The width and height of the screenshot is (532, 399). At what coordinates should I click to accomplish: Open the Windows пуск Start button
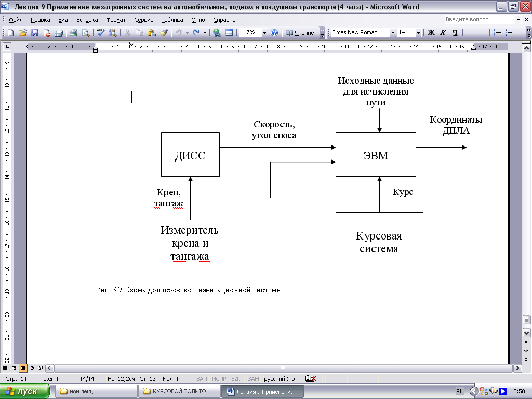click(25, 392)
